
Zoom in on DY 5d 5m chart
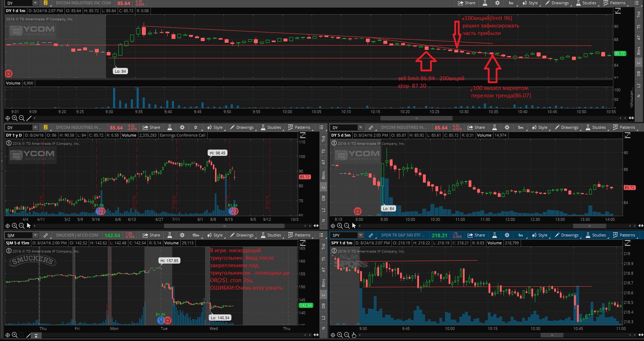tap(339, 226)
